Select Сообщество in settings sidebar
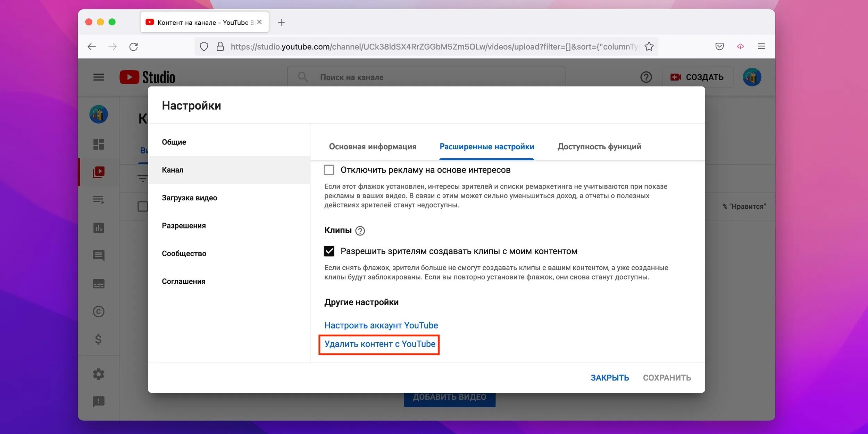868x434 pixels. (184, 253)
